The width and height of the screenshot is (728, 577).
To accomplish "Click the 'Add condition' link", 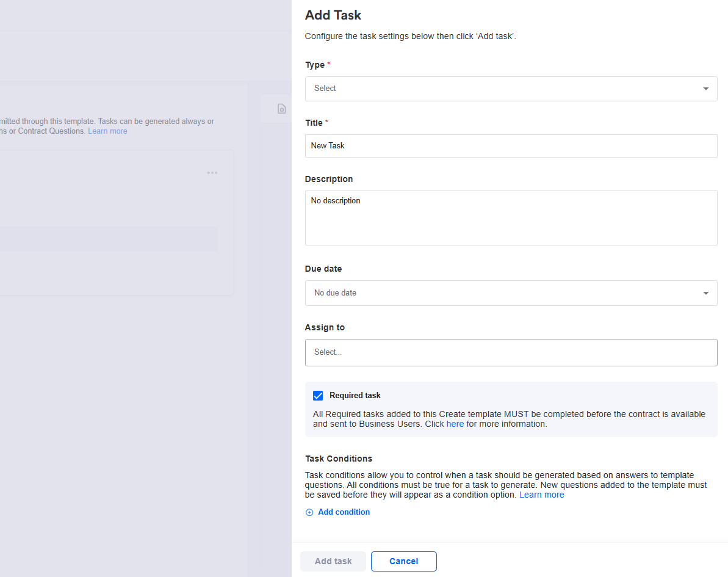I will (x=344, y=512).
